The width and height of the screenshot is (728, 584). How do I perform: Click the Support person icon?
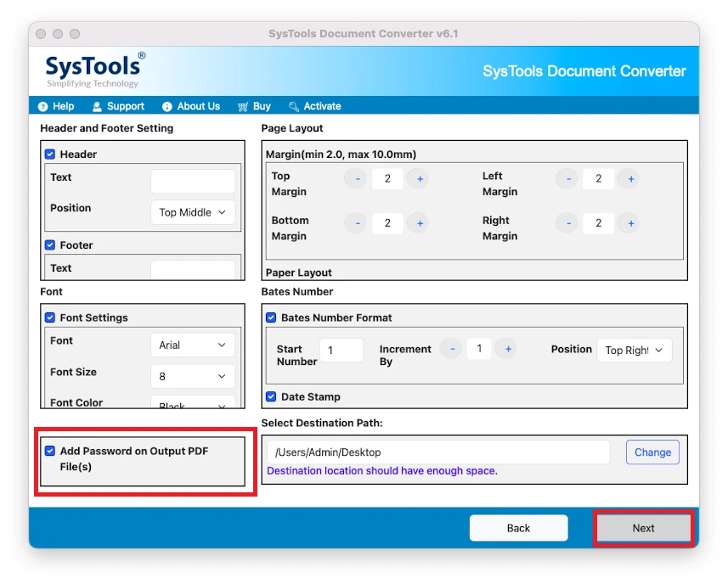click(x=97, y=107)
